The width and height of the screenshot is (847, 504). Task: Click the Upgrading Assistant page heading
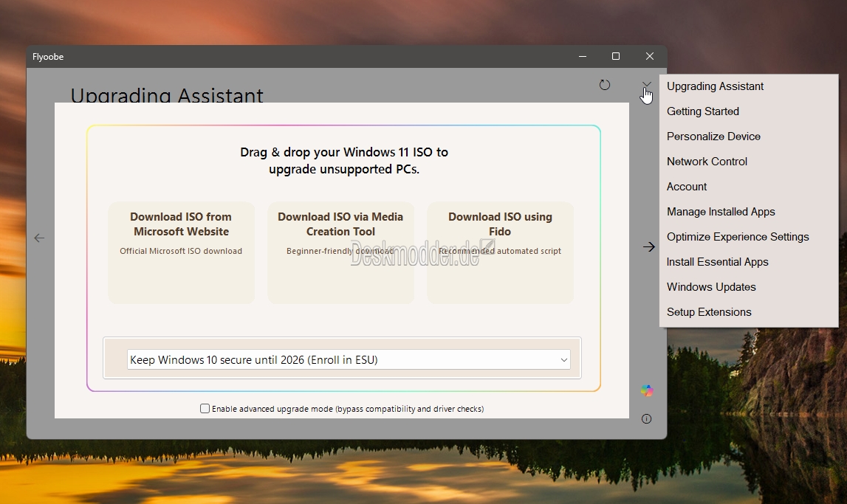click(167, 94)
